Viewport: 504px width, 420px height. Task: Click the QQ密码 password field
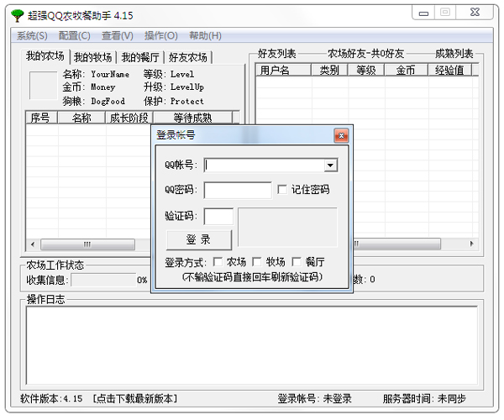pyautogui.click(x=238, y=190)
